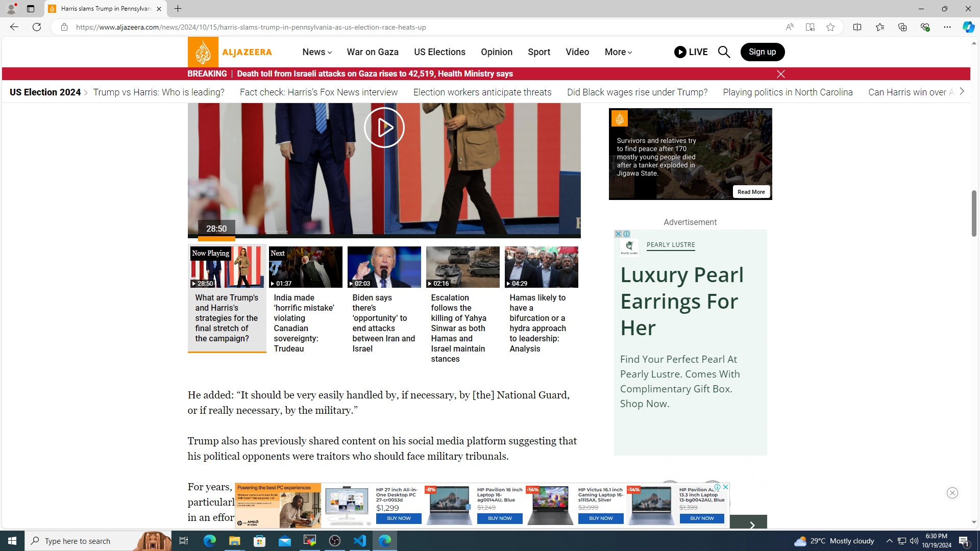Open ad info icon on Pearly Lustre
This screenshot has width=980, height=551.
point(626,234)
